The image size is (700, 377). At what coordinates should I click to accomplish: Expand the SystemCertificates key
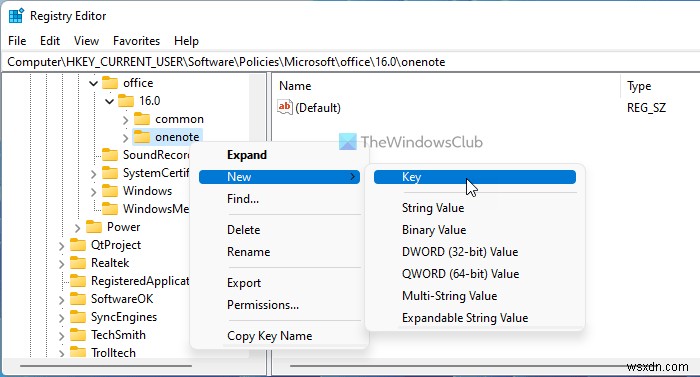[93, 174]
